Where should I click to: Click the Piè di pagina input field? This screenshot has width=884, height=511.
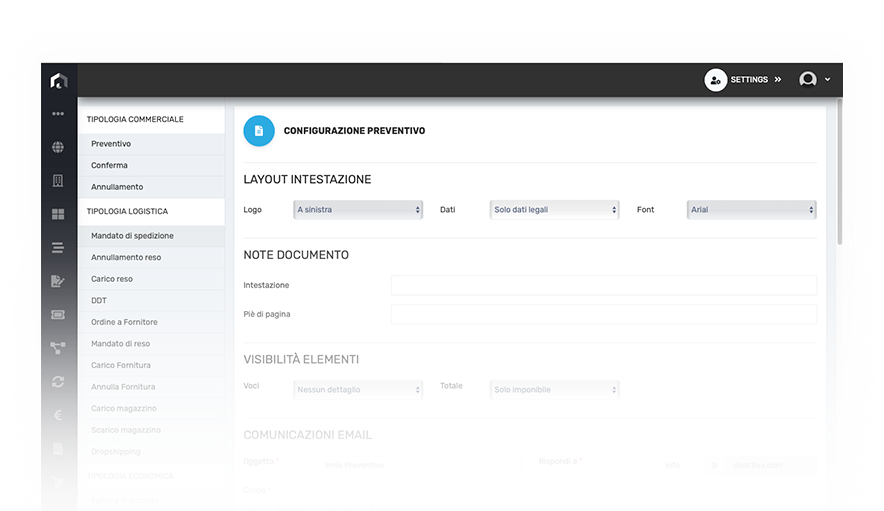pyautogui.click(x=604, y=314)
